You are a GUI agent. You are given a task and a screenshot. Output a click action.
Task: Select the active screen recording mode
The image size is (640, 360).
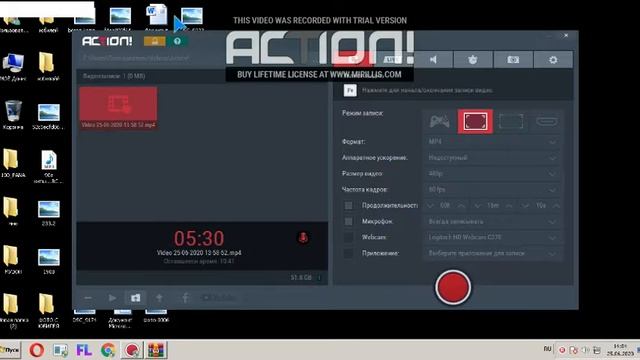475,121
